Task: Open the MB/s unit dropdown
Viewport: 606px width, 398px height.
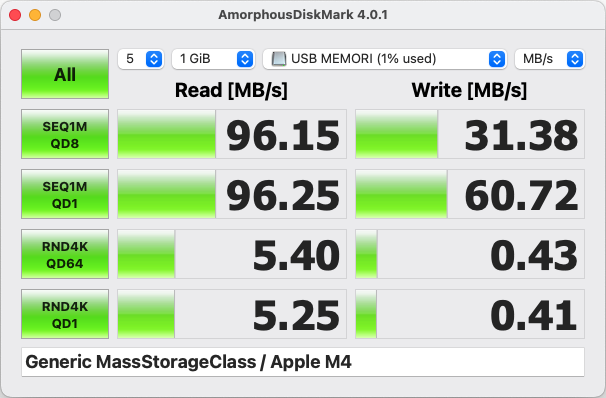Action: (x=550, y=59)
